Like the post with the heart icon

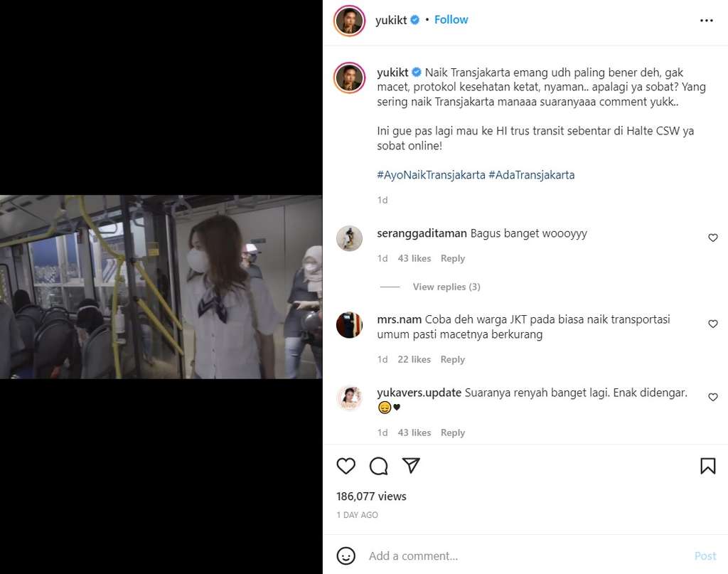(x=346, y=466)
